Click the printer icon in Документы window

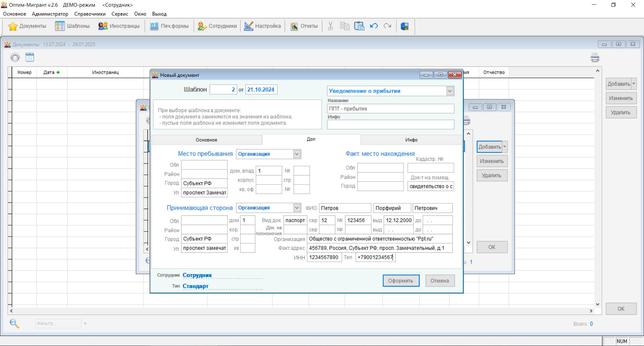[595, 58]
